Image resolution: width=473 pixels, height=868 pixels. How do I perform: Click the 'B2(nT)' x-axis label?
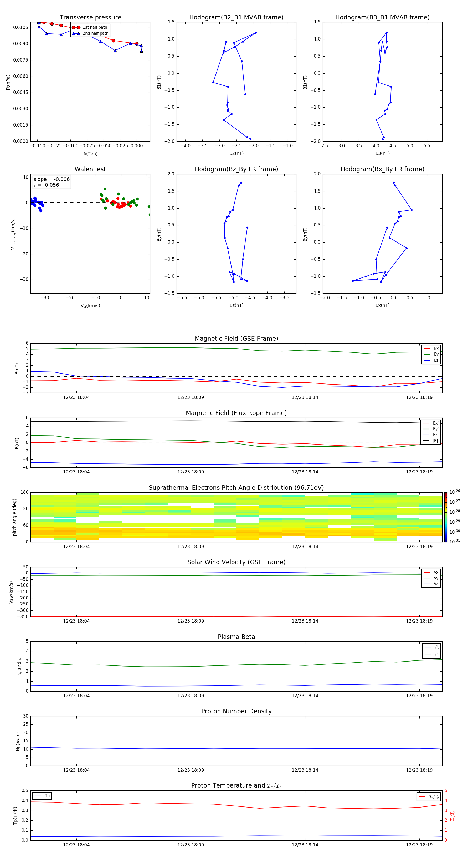coord(236,153)
